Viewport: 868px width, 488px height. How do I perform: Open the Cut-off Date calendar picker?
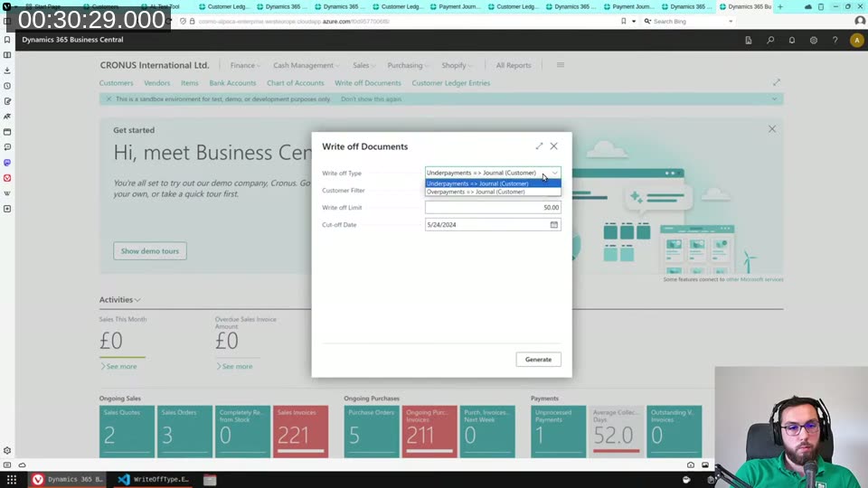click(x=553, y=225)
